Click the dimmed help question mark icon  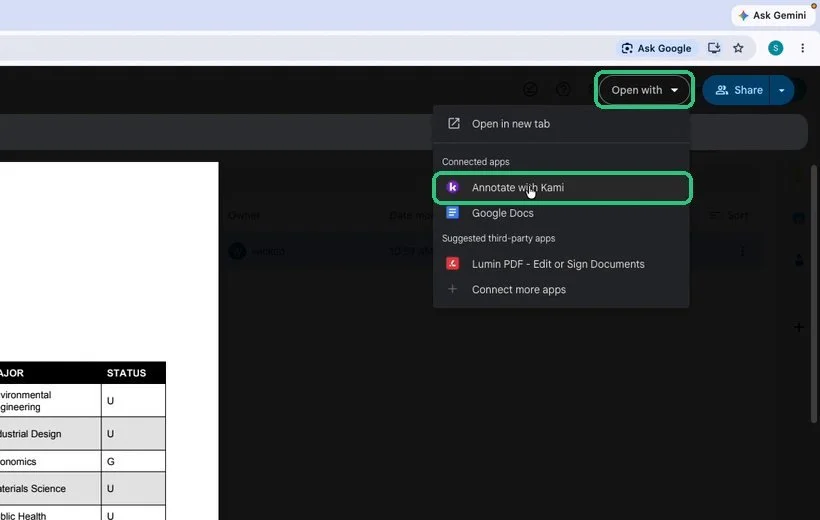(x=563, y=89)
